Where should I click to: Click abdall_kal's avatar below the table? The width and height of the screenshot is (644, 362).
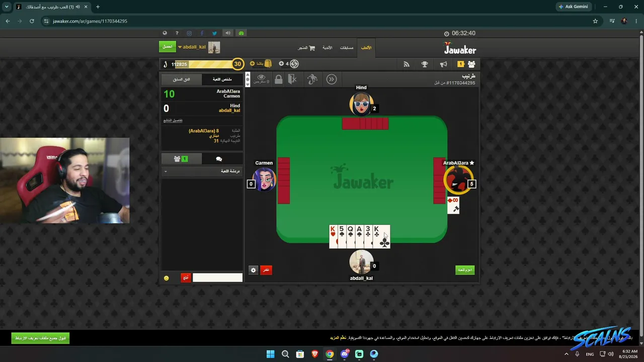coord(361,262)
